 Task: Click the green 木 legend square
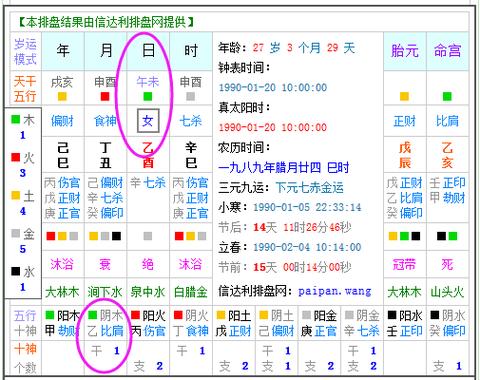coord(16,119)
